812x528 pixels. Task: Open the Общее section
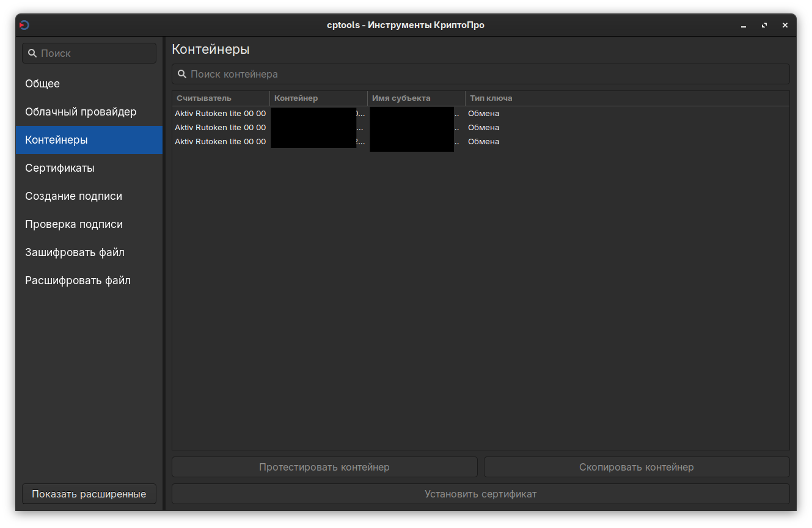point(89,84)
